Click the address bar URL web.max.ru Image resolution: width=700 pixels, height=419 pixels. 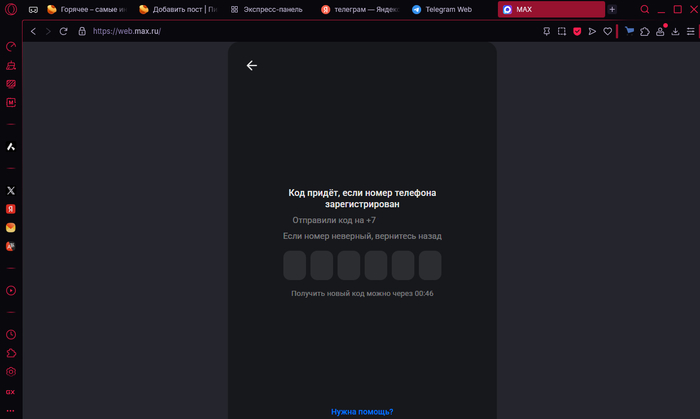tap(127, 31)
